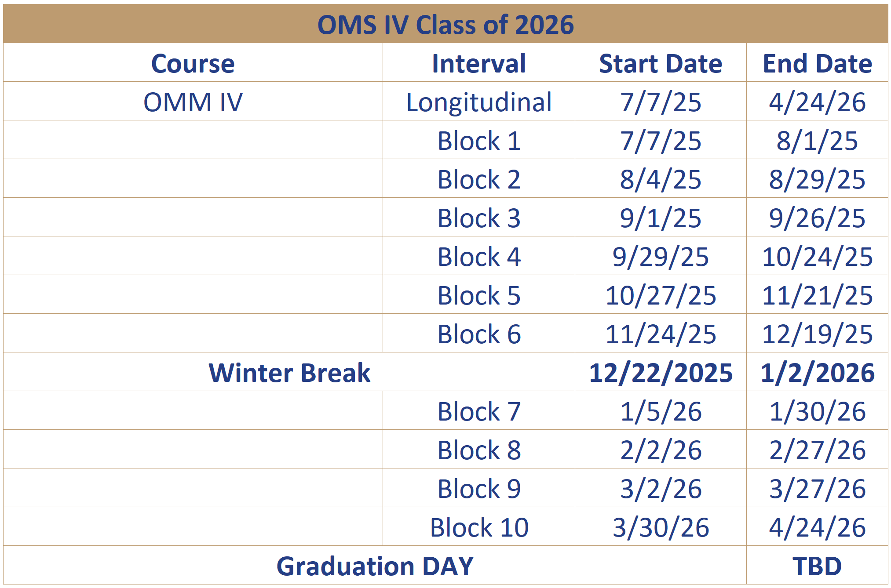Click the Start Date column header
This screenshot has height=588, width=891.
(x=661, y=63)
